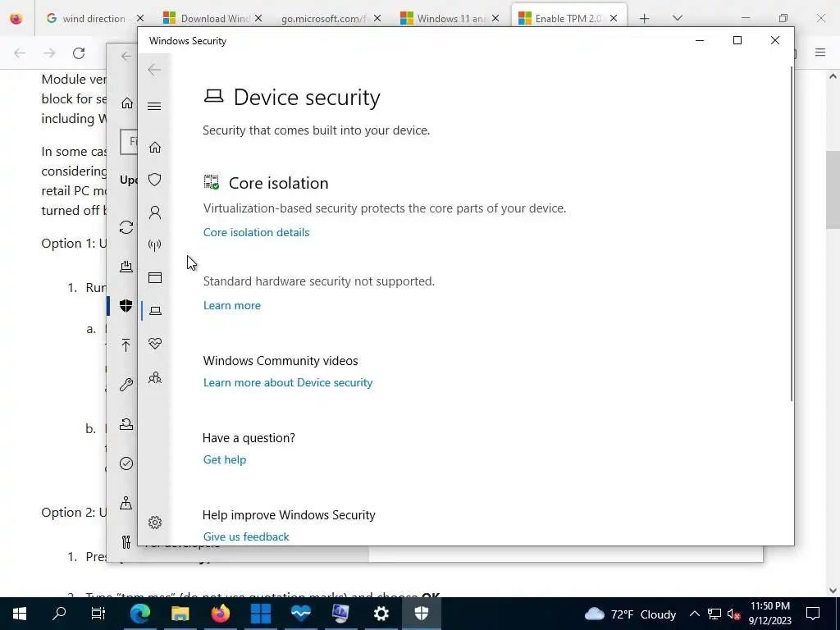The width and height of the screenshot is (840, 630).
Task: Open a new Firefox tab
Action: coord(645,19)
